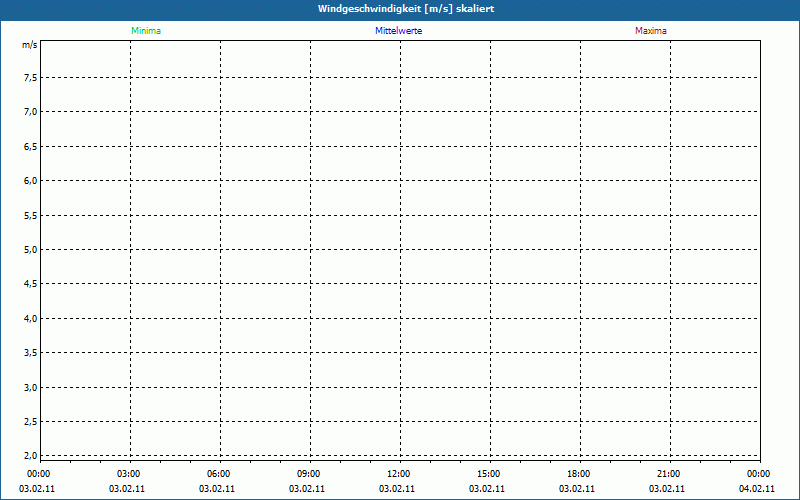Click the 09:00 time axis label

[x=309, y=474]
